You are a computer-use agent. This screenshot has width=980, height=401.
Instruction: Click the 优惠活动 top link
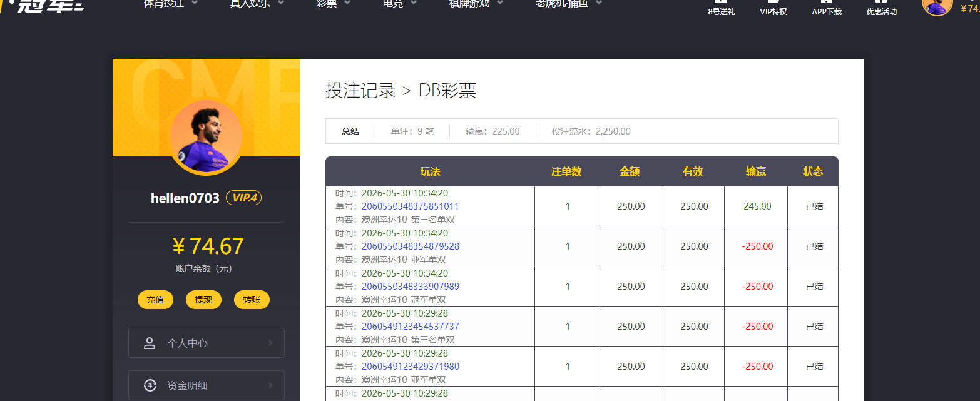click(881, 8)
